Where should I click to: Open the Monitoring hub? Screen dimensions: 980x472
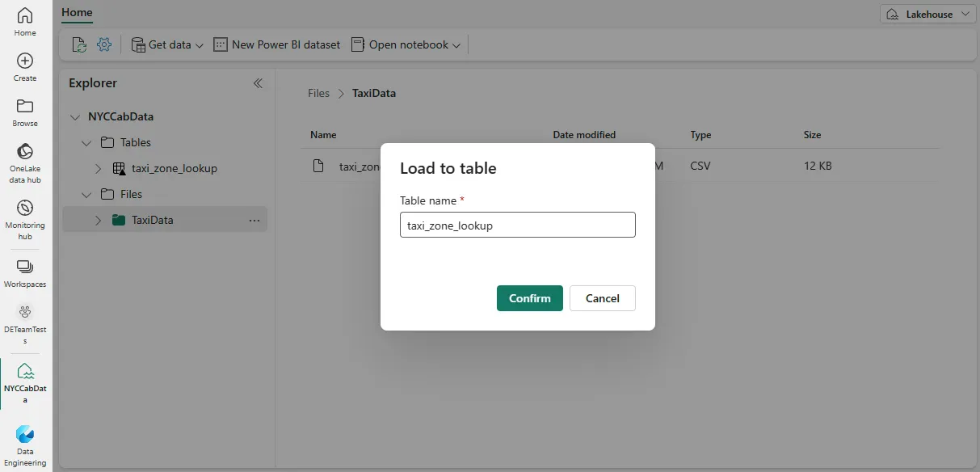24,215
